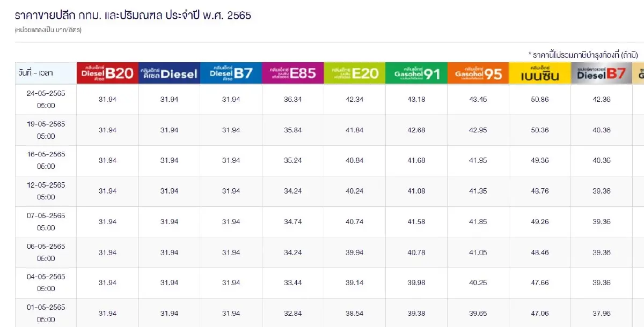Click the E20 price 42.34
Screen dimensions: 644x327
tap(355, 99)
